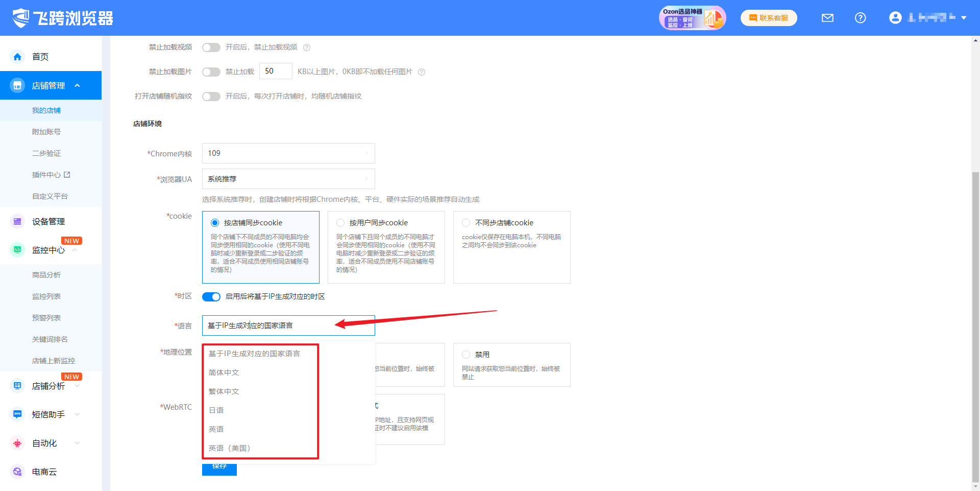
Task: Click the 电商云 cloud icon
Action: click(x=17, y=472)
